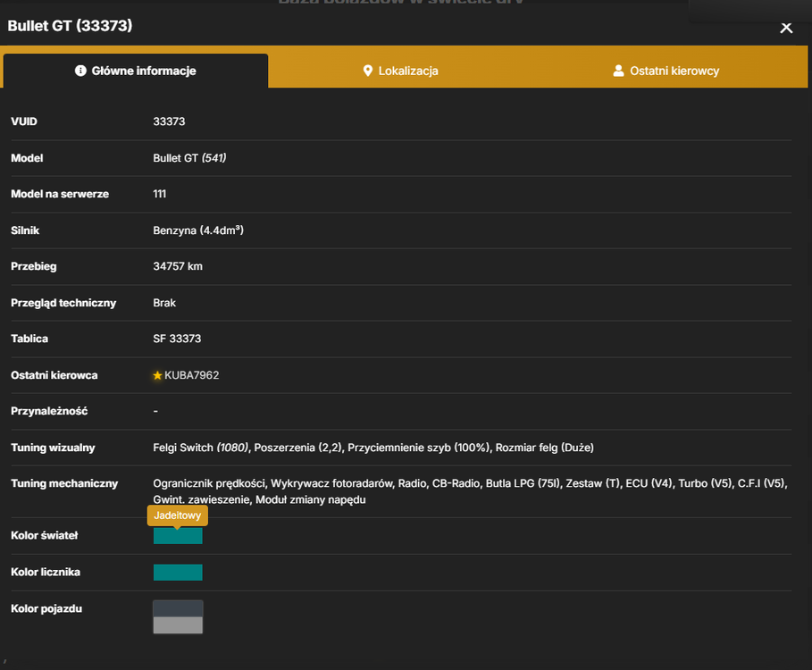
Task: Click Wykrywacz fotoradarów tuning entry
Action: point(332,483)
